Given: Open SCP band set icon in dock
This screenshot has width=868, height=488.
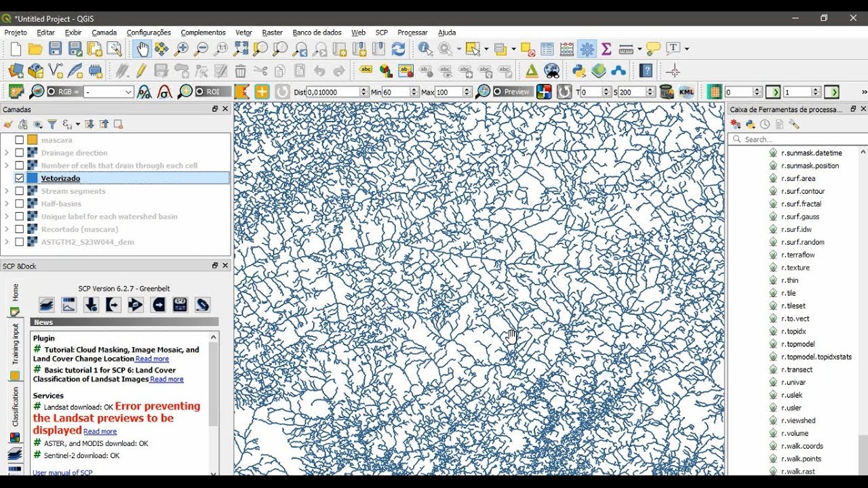Looking at the screenshot, I should point(46,305).
